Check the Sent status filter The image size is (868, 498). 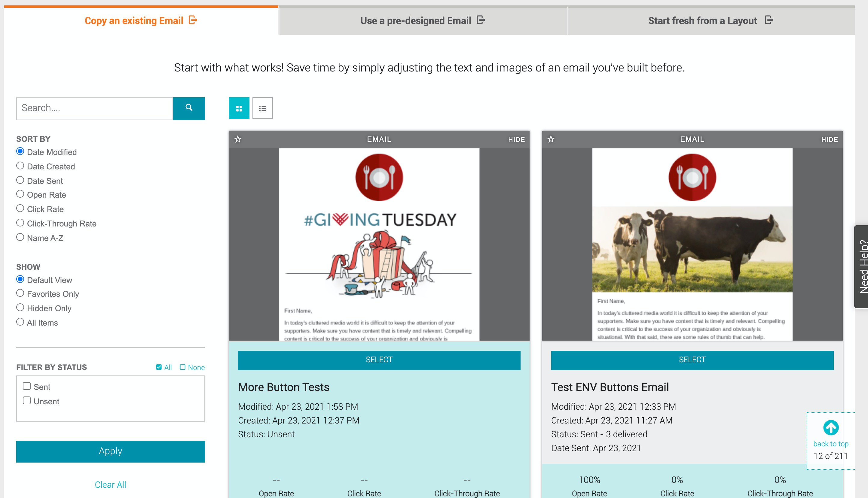tap(27, 386)
